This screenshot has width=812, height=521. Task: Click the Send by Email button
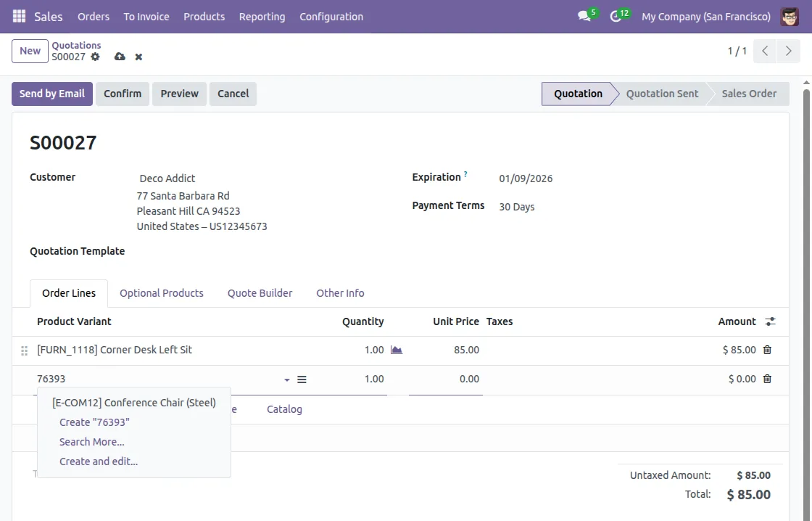[x=51, y=94]
